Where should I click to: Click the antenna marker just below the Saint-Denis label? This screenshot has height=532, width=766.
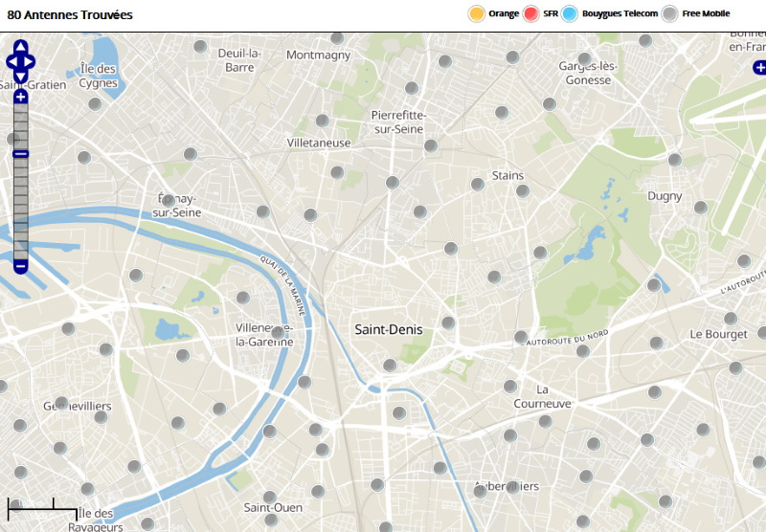pyautogui.click(x=390, y=365)
